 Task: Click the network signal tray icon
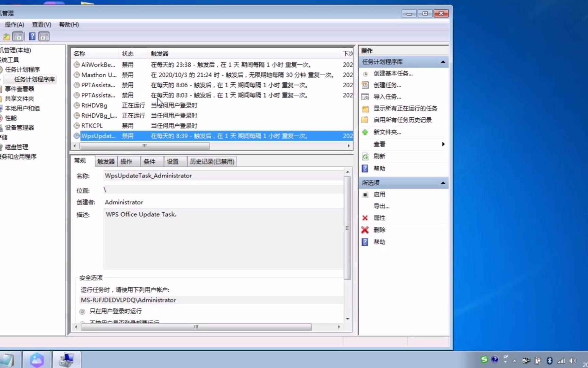coord(561,361)
